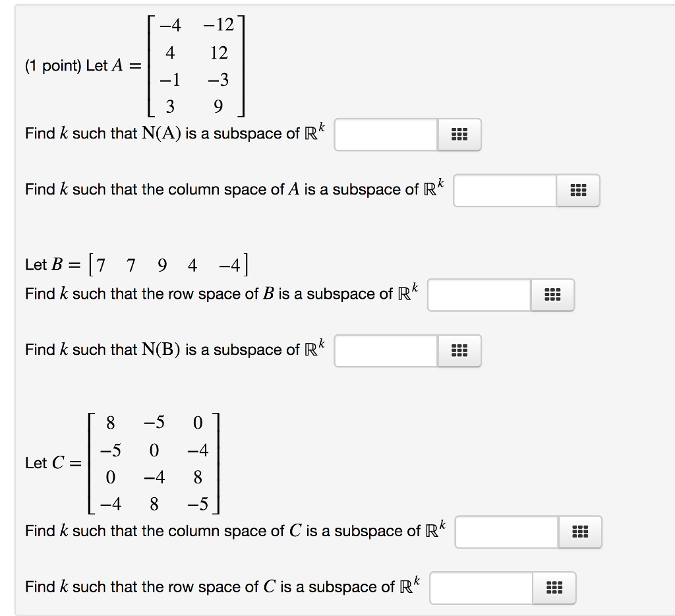Focus the column space of A answer box
This screenshot has height=616, width=675.
[x=506, y=191]
